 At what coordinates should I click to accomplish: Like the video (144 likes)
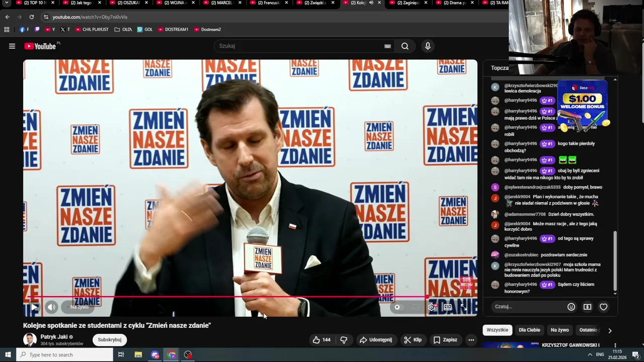tap(321, 340)
